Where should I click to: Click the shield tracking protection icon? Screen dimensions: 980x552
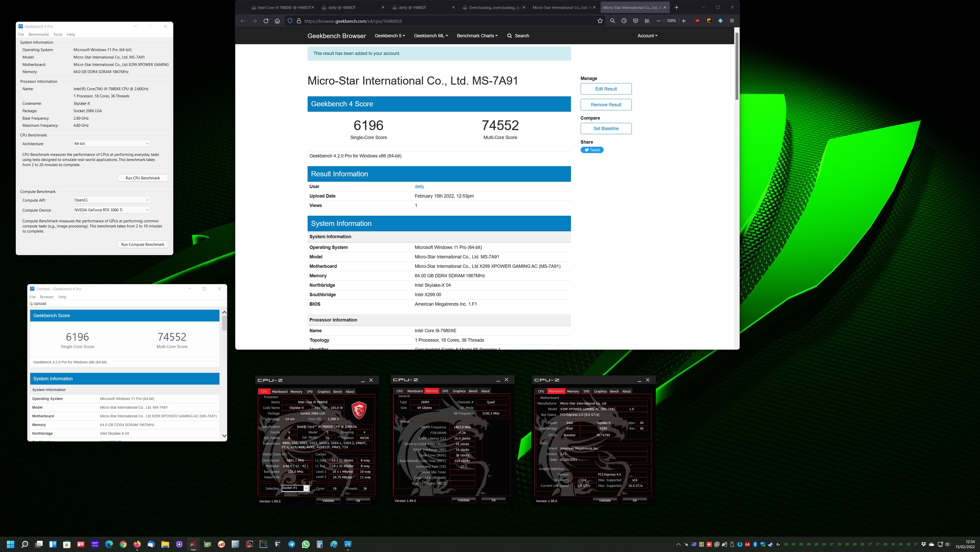pos(290,21)
